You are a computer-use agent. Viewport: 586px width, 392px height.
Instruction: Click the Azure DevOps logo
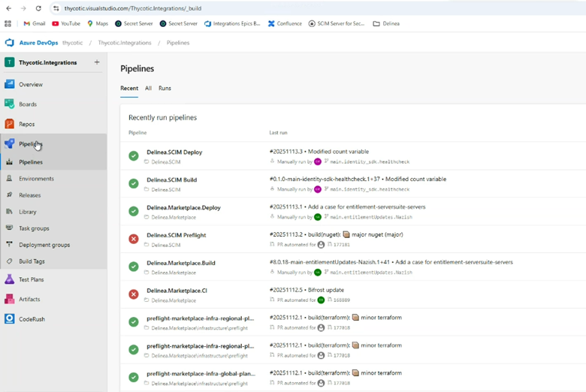click(11, 43)
